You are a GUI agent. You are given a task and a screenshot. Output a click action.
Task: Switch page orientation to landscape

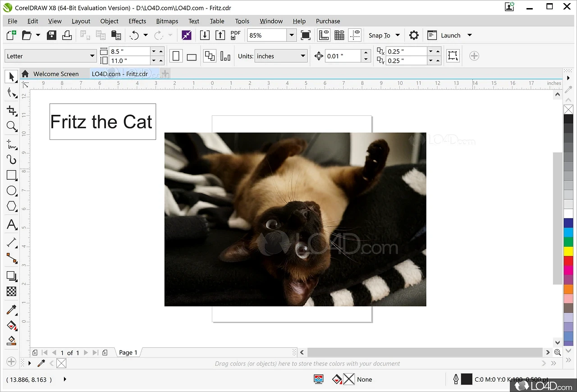(191, 55)
